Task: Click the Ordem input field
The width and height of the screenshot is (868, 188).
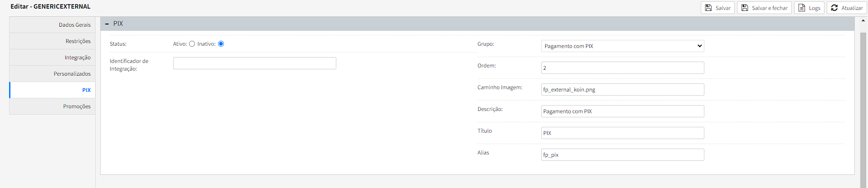Action: 622,67
